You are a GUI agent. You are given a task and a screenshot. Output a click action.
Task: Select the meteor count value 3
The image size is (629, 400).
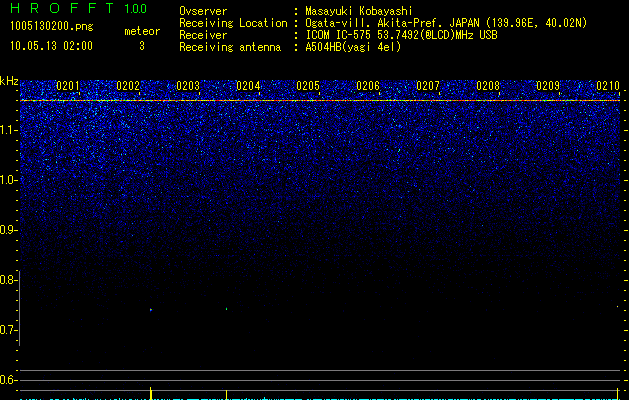(142, 46)
